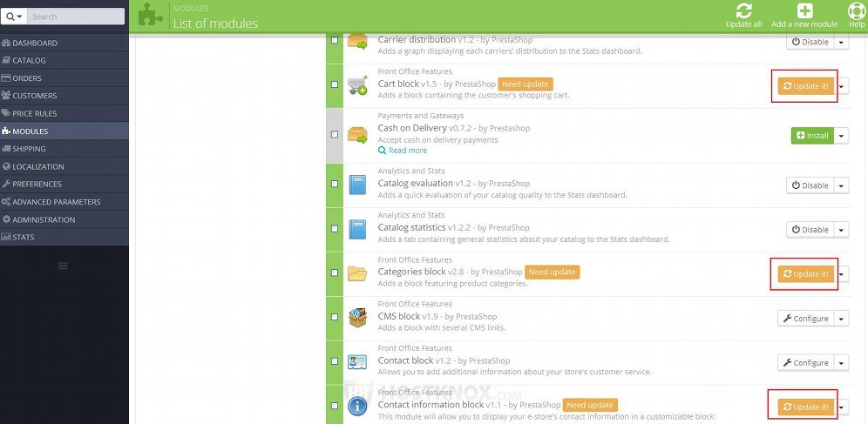Disable the Catalog statistics module
Screen dimensions: 868x424
click(810, 230)
